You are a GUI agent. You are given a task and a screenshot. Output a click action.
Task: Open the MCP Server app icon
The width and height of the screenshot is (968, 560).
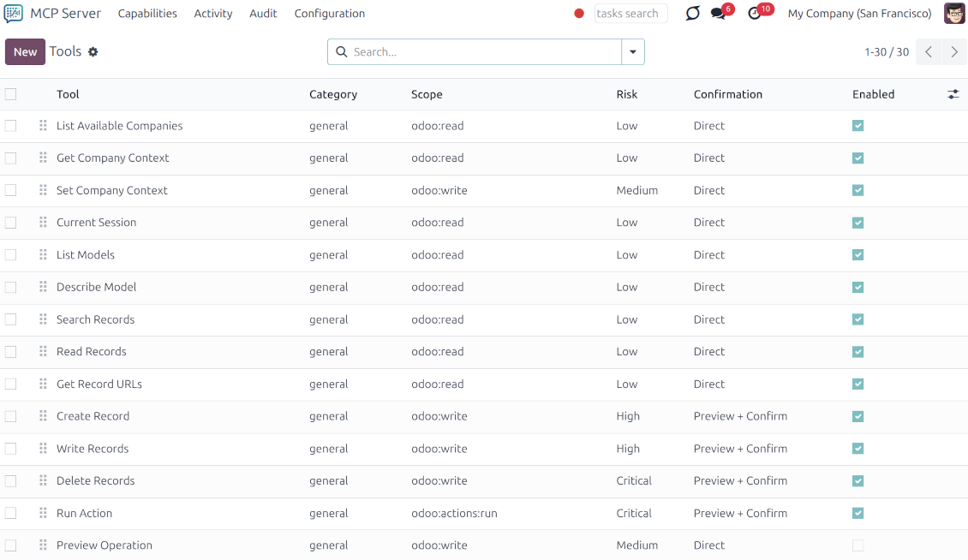tap(11, 12)
